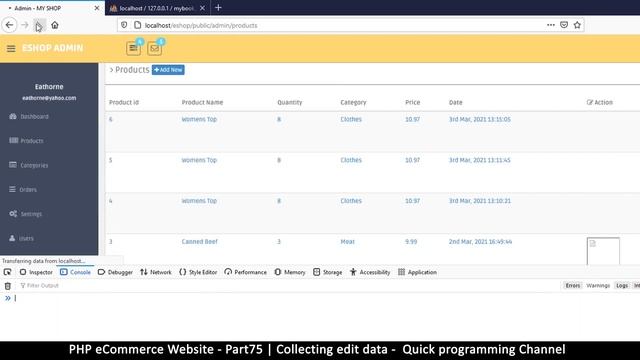Switch to the Performance devtools tab
Screen dimensions: 640x360
point(246,272)
